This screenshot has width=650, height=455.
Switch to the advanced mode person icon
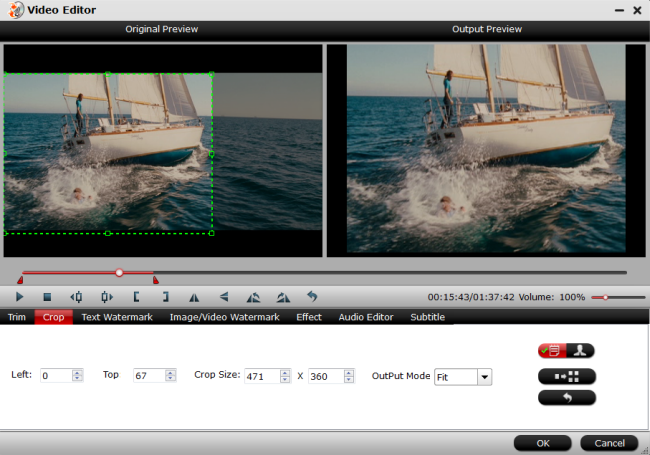point(580,351)
